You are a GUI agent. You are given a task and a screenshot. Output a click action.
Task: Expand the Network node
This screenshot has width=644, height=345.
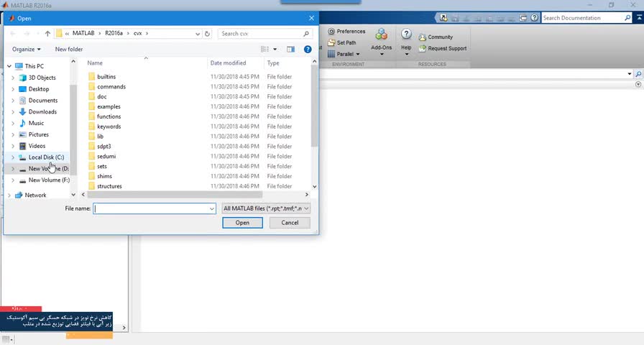(x=9, y=195)
